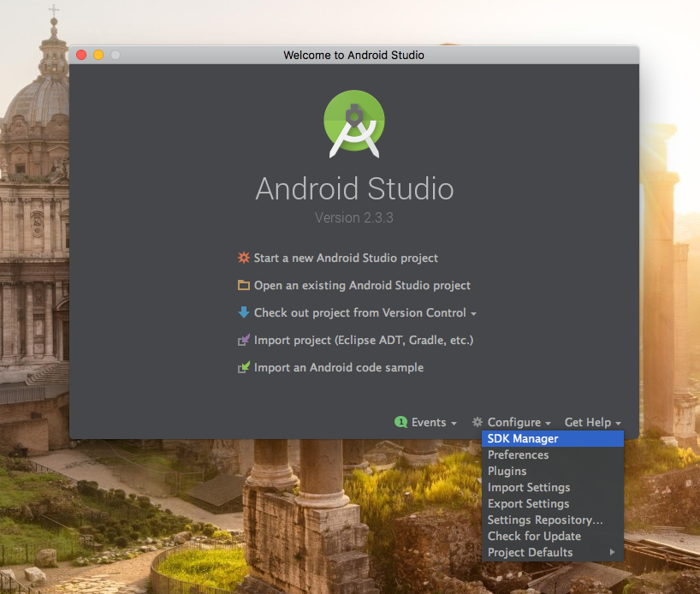Open Preferences from the Configure menu
The height and width of the screenshot is (594, 700).
point(553,454)
